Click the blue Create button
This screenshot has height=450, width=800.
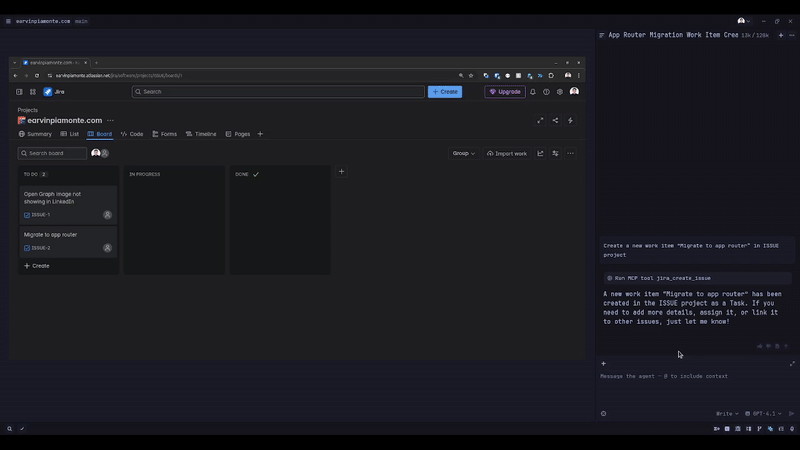coord(445,92)
